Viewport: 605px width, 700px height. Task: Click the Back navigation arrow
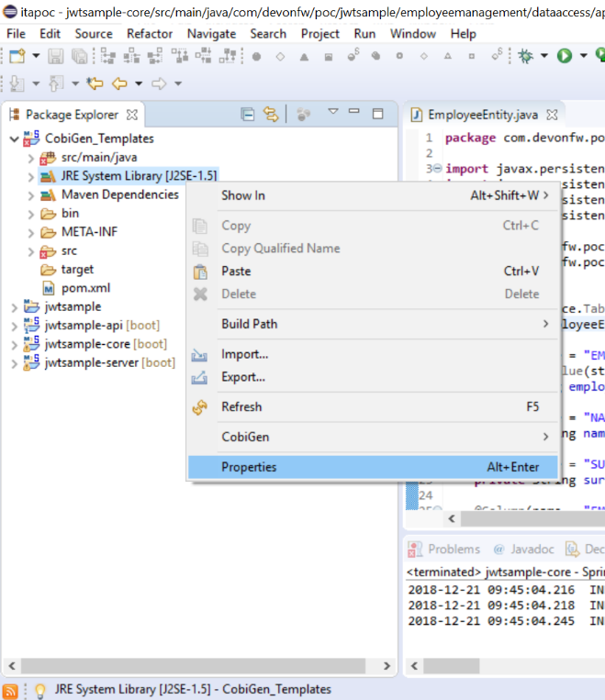point(118,83)
